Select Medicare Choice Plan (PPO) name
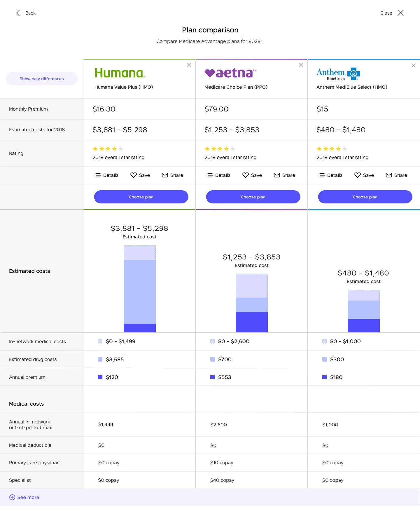Viewport: 420px width, 506px height. pyautogui.click(x=236, y=87)
